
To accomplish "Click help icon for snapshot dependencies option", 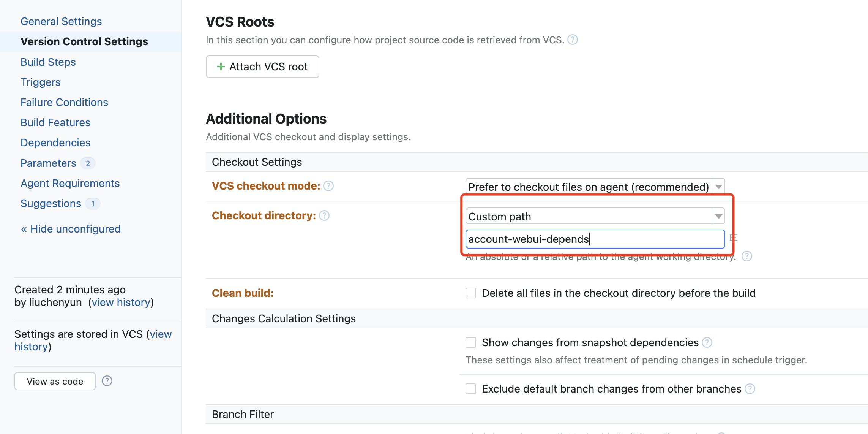I will click(x=707, y=342).
